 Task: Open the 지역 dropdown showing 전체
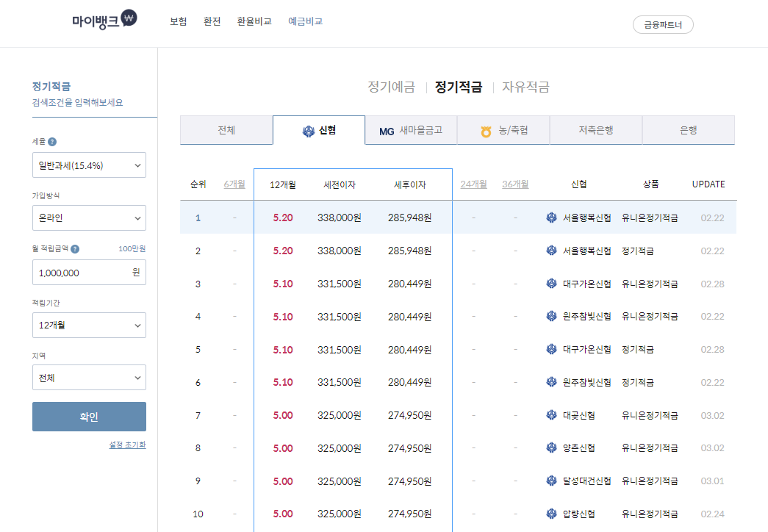click(x=89, y=378)
